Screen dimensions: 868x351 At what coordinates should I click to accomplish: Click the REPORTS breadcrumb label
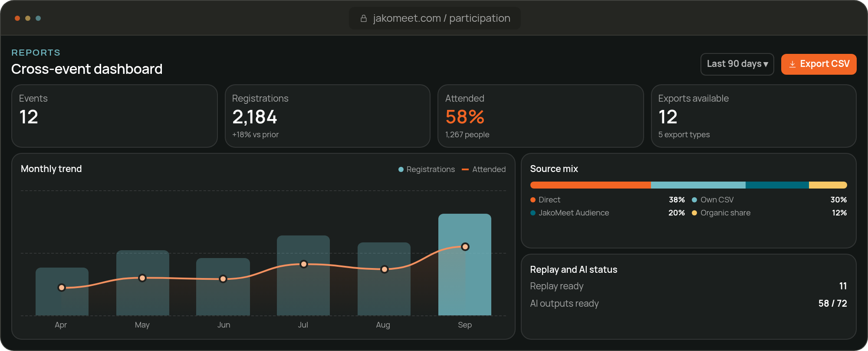(36, 53)
